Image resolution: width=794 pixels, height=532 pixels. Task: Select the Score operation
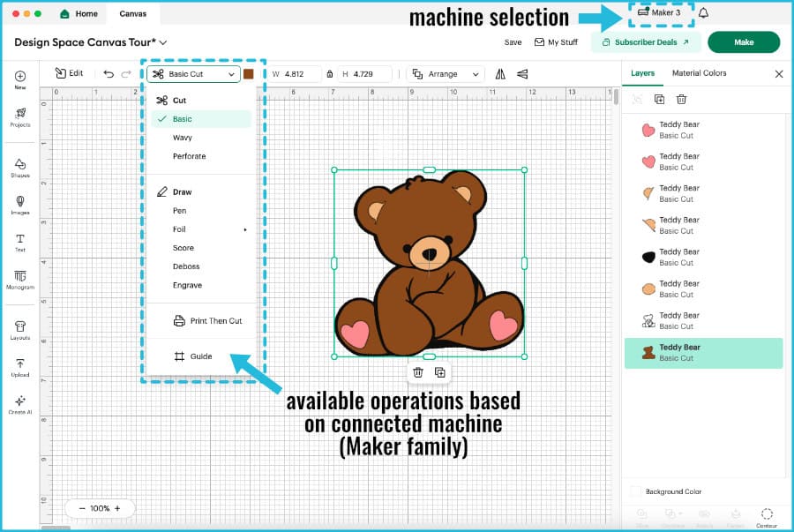point(184,248)
